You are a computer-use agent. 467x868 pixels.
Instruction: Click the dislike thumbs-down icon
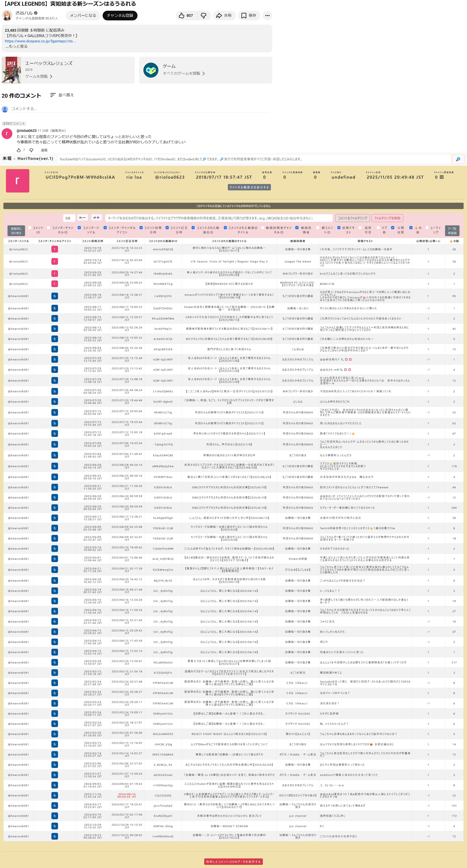(x=203, y=16)
